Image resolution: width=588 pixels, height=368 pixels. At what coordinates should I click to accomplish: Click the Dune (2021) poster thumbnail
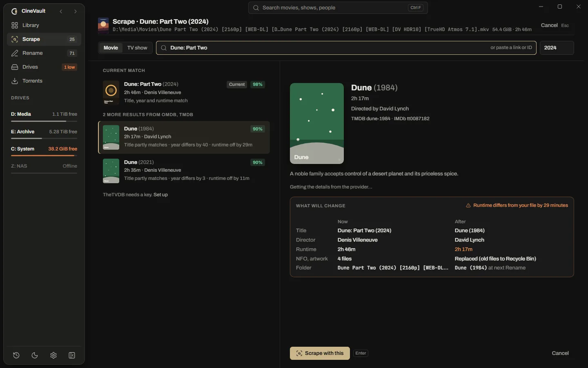click(x=111, y=171)
